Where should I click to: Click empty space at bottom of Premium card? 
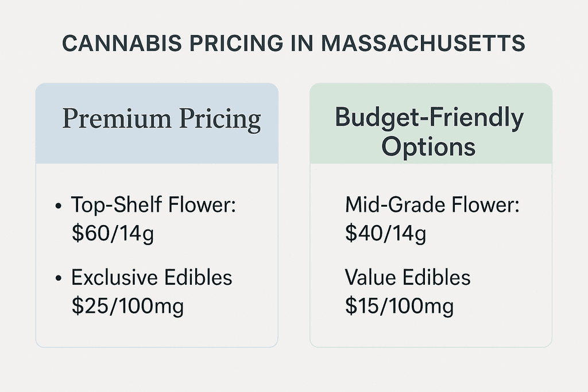[x=157, y=333]
